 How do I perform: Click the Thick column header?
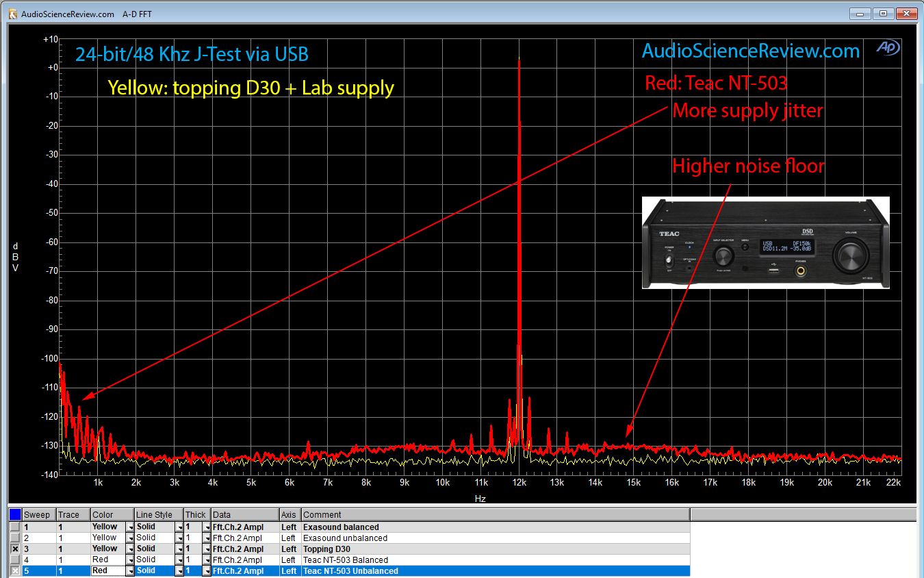(x=197, y=515)
